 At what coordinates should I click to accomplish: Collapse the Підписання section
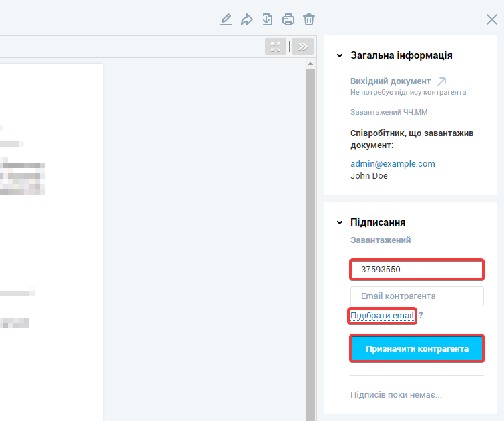click(340, 222)
